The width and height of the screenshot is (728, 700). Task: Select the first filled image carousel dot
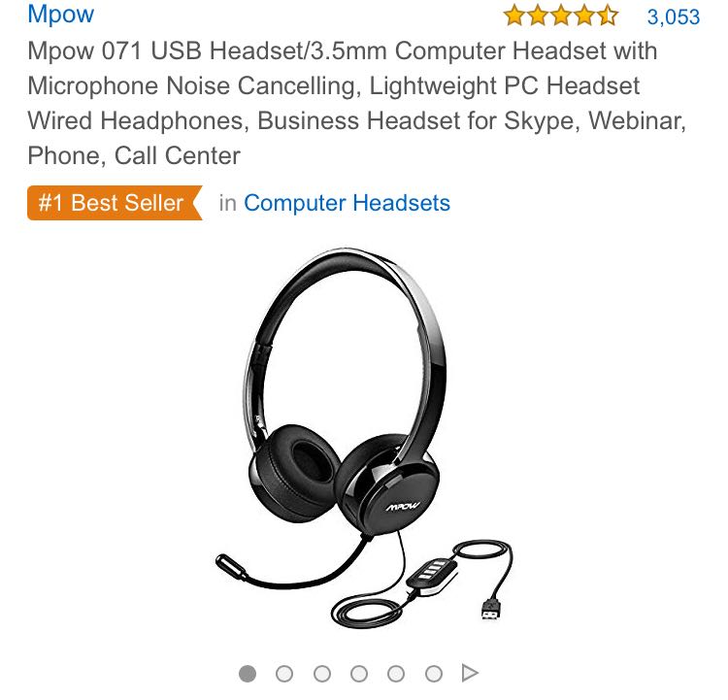coord(248,674)
